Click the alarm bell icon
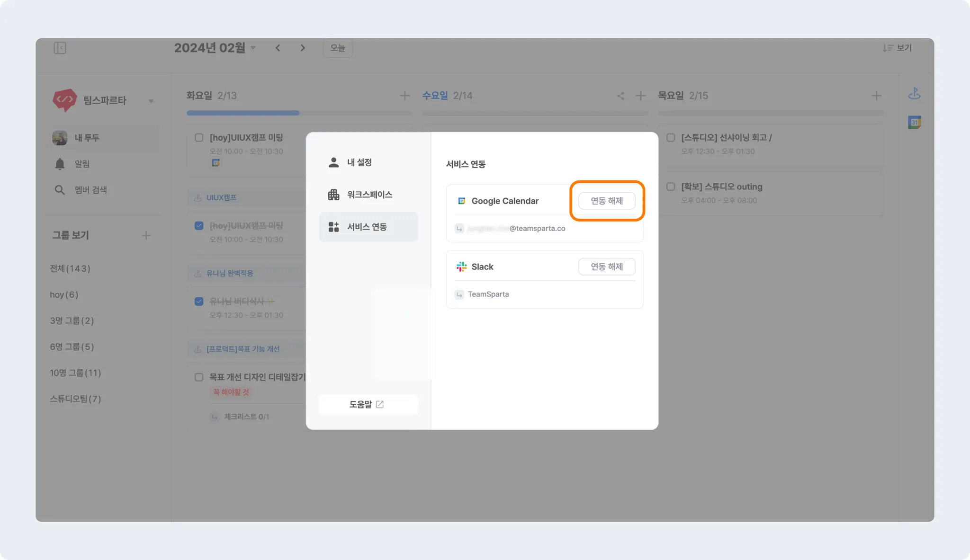970x560 pixels. [60, 164]
